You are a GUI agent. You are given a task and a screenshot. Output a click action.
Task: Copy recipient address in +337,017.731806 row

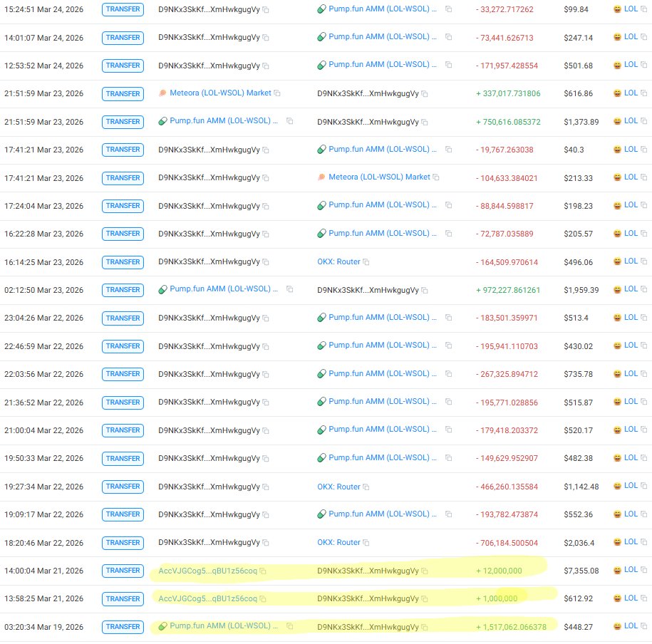coord(425,94)
